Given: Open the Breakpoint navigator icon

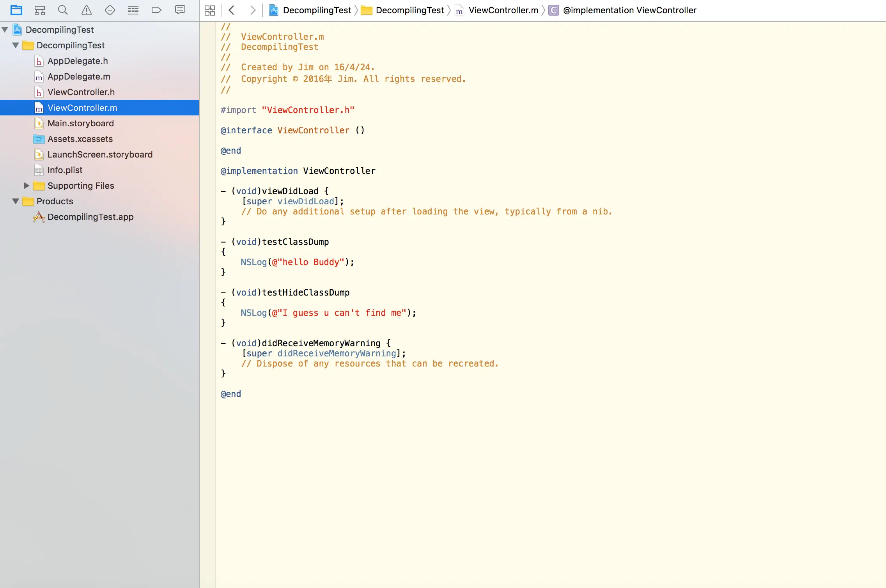Looking at the screenshot, I should (156, 10).
